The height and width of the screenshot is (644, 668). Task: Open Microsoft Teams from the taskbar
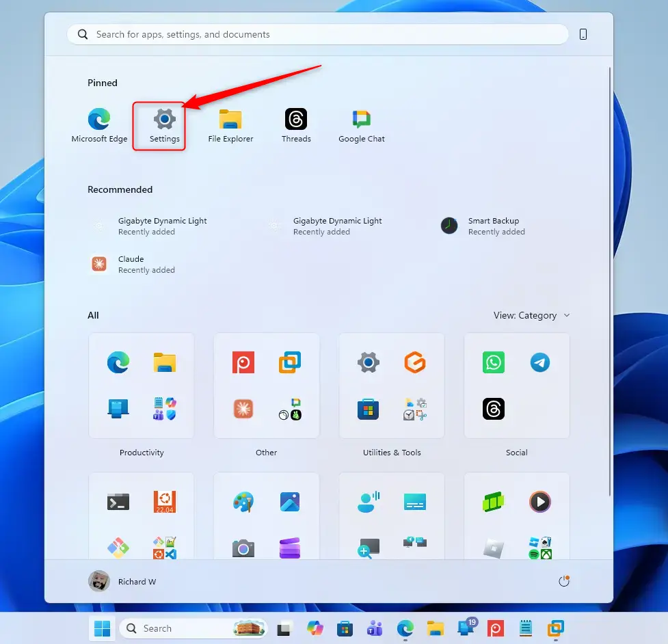point(375,629)
